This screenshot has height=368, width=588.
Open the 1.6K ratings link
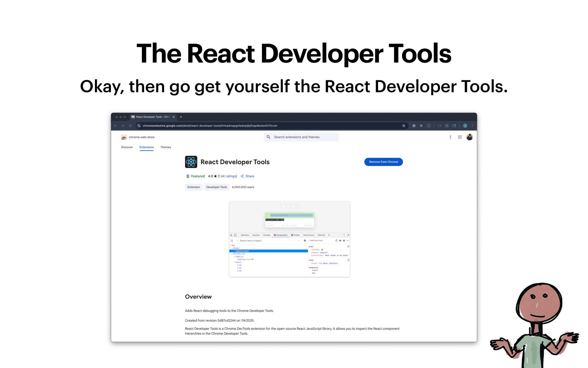point(227,176)
